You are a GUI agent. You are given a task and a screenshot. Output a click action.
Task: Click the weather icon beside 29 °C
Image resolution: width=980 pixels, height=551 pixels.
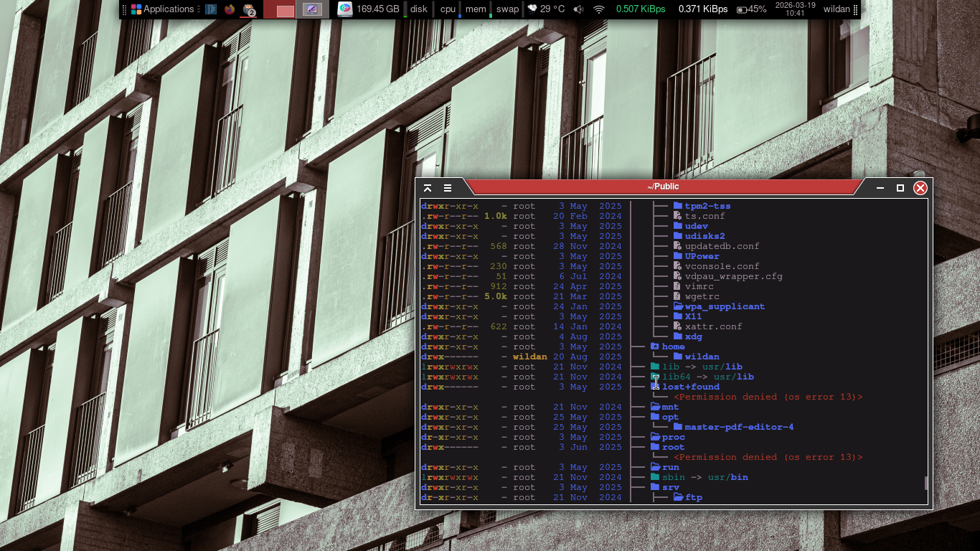tap(532, 9)
